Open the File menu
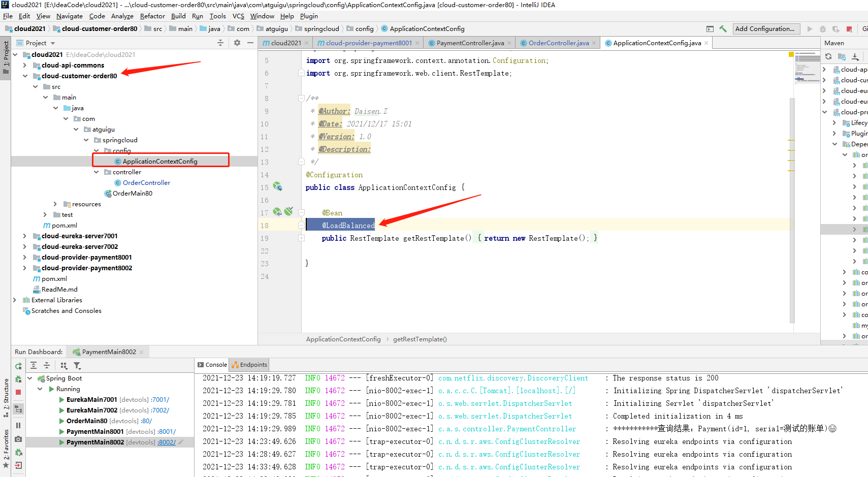This screenshot has height=477, width=868. 8,16
